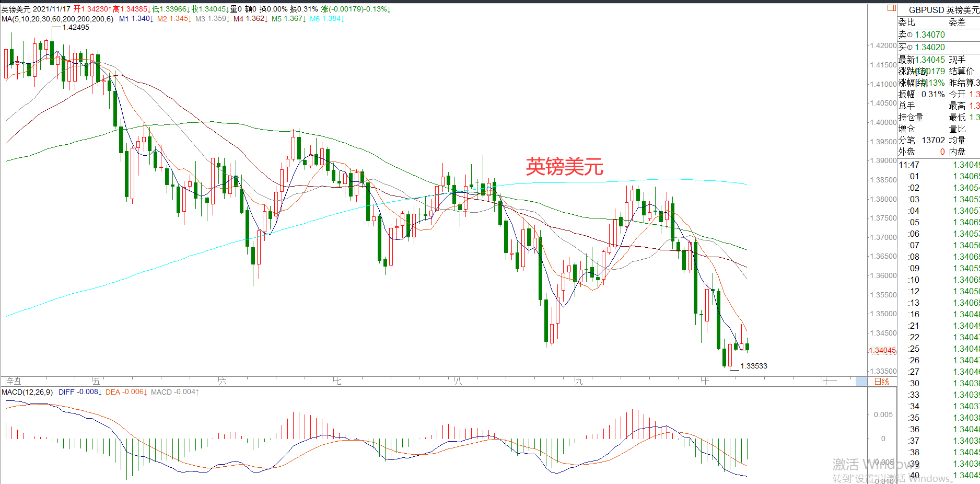
Task: Click the light blue timeline scroll box
Action: point(861,382)
